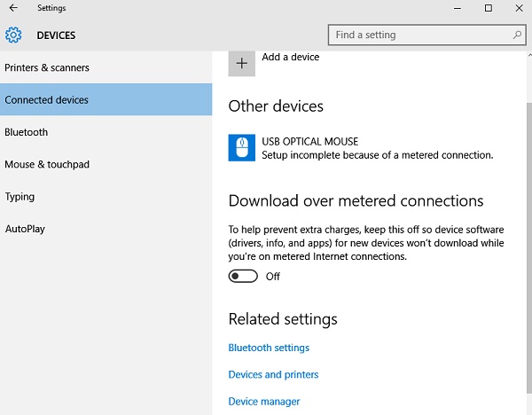Click the plus icon to add a device
532x415 pixels.
point(241,63)
